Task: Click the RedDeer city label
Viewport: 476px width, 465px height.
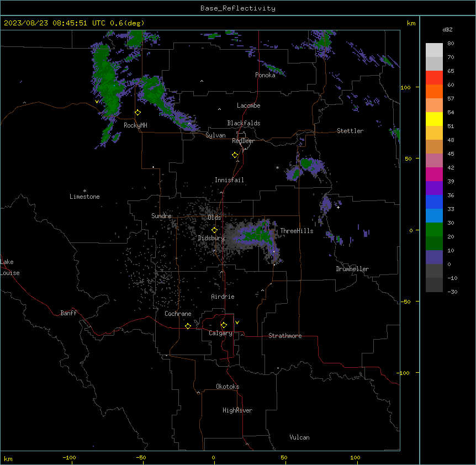Action: point(243,141)
